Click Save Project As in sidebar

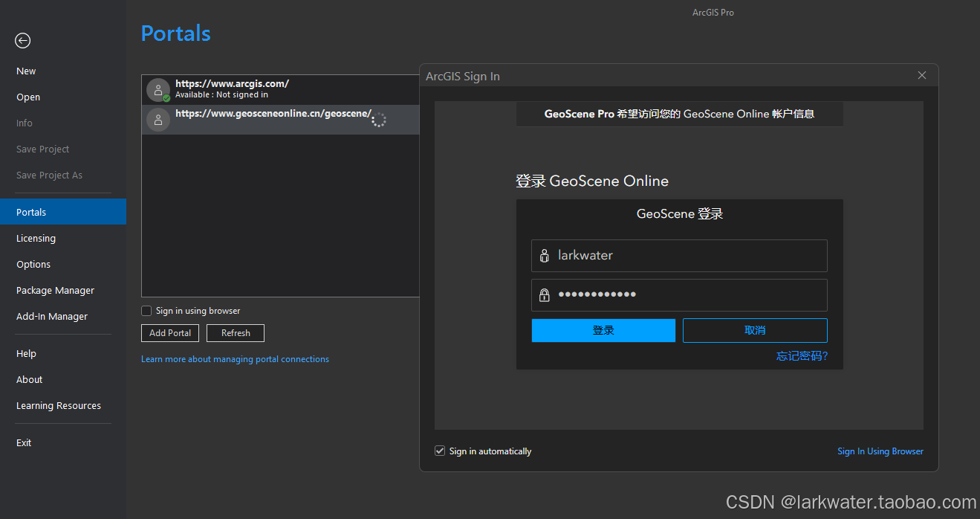click(x=49, y=175)
